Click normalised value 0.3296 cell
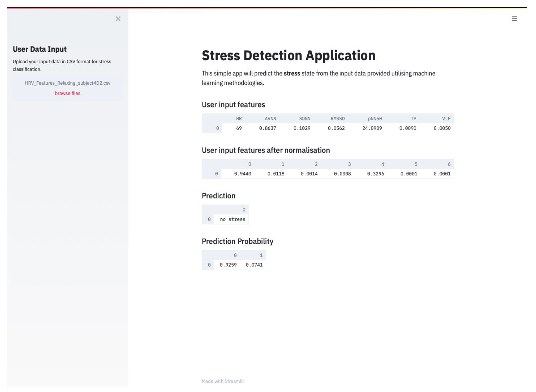The width and height of the screenshot is (536, 392). tap(375, 174)
